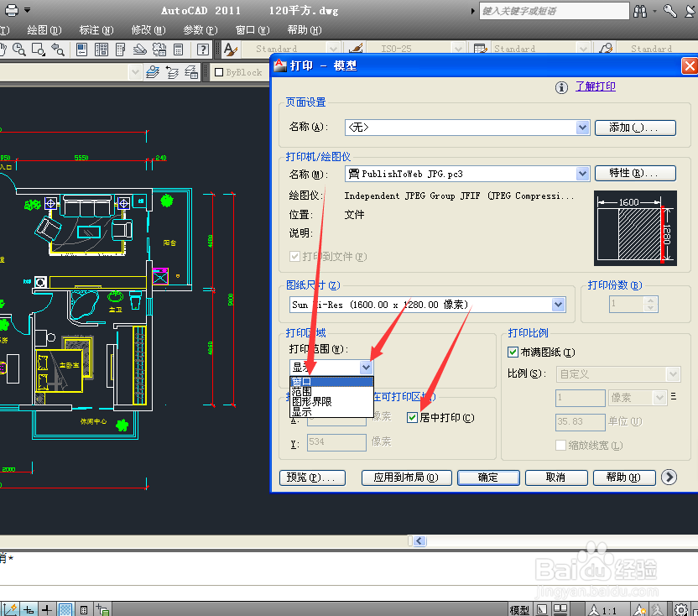The image size is (698, 616).
Task: Open the Layer States Manager icon
Action: (191, 71)
